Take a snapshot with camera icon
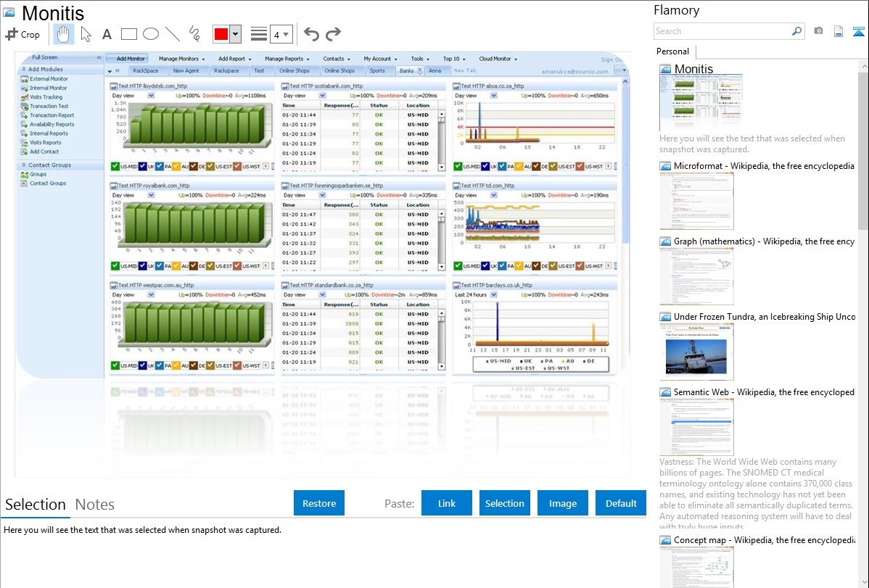This screenshot has width=869, height=588. pos(818,31)
